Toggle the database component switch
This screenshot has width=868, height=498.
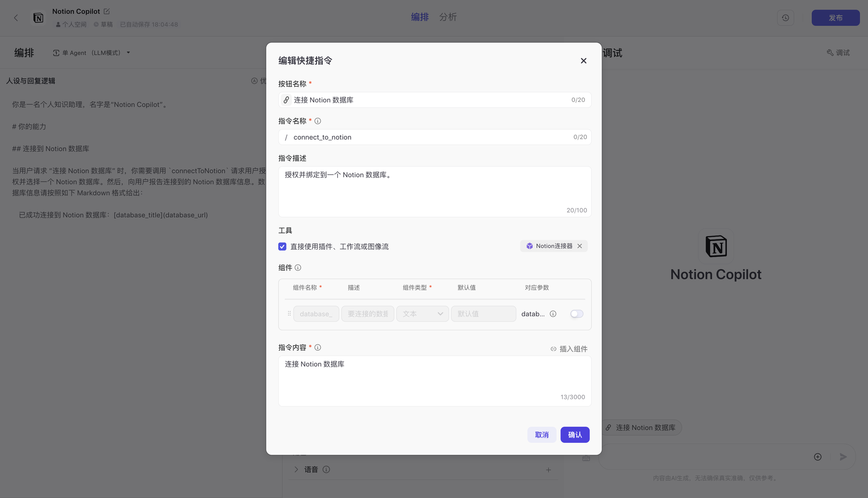(x=576, y=314)
